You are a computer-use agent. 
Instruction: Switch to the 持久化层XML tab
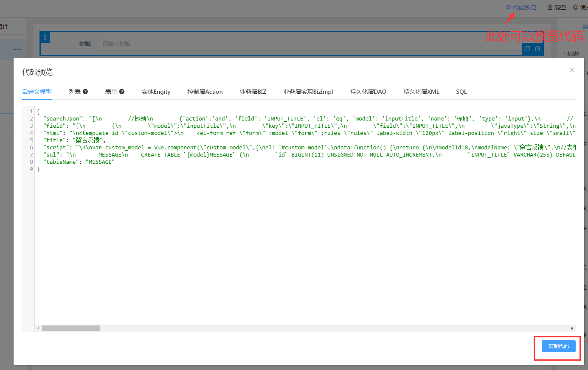421,92
